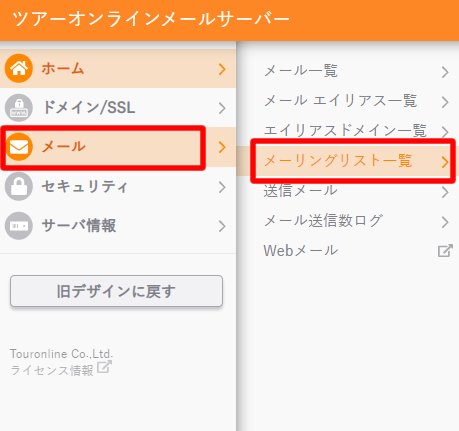Click the Domain/SSL lock icon
459x431 pixels.
[19, 108]
